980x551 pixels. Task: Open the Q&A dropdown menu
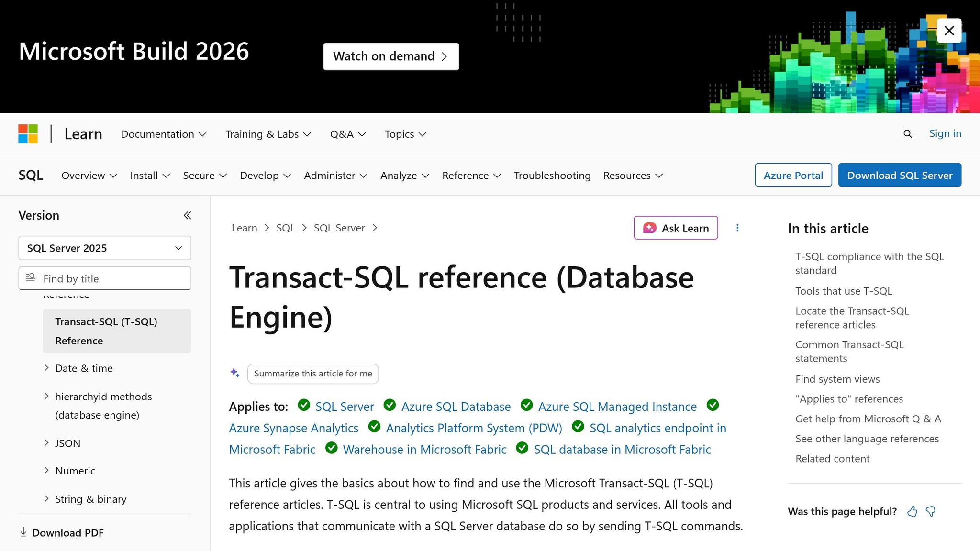pos(348,134)
